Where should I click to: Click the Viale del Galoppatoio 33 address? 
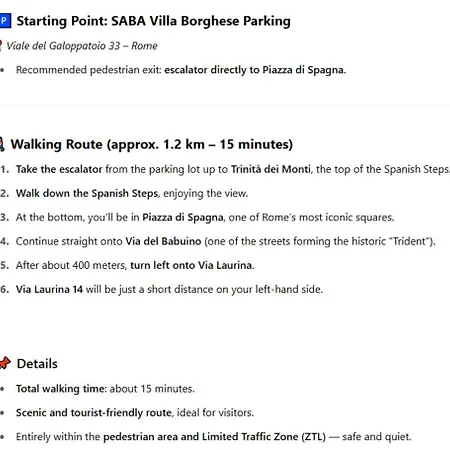pyautogui.click(x=82, y=46)
